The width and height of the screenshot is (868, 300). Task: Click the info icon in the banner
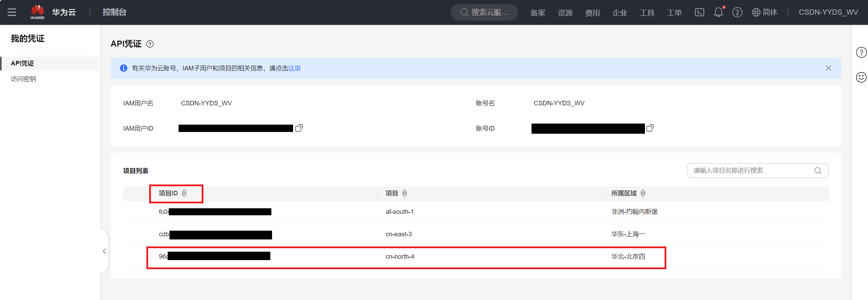124,68
